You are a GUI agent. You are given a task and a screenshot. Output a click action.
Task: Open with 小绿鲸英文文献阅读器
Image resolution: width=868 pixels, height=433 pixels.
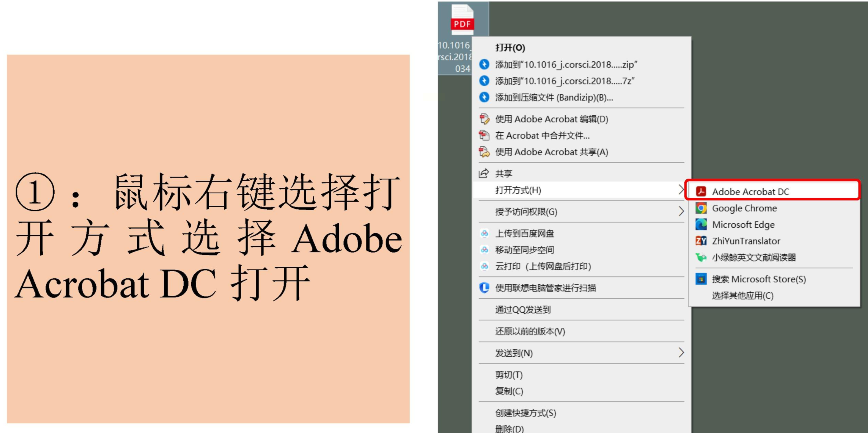[x=774, y=258]
